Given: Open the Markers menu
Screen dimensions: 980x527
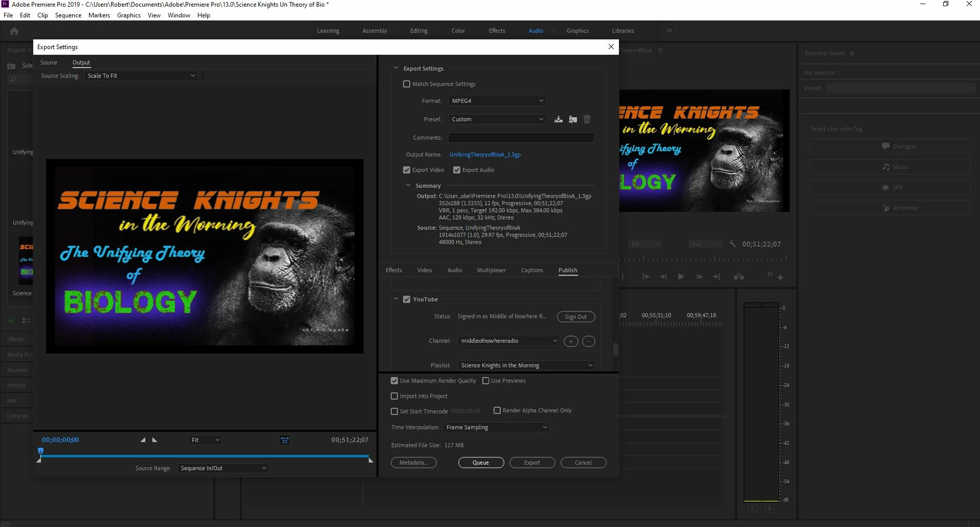Looking at the screenshot, I should 99,15.
